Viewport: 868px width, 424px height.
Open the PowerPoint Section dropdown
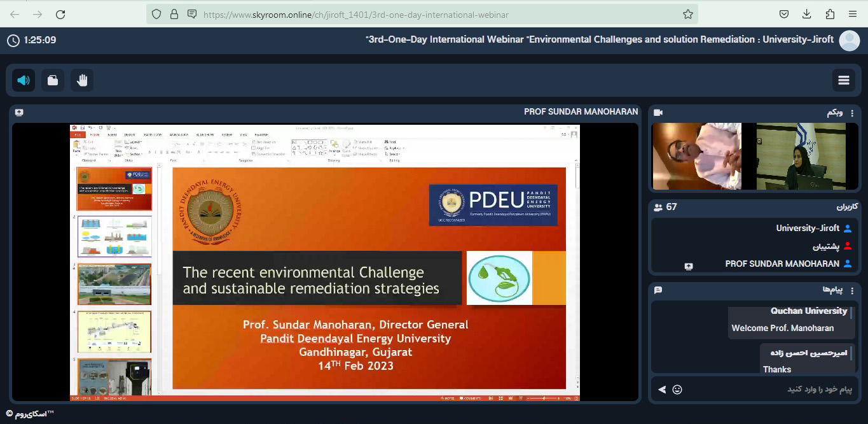pos(134,154)
